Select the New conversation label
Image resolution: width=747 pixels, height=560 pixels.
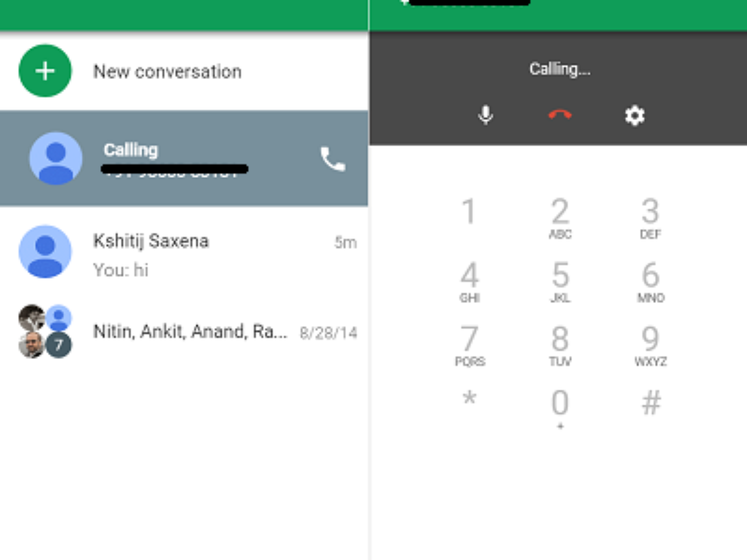167,72
